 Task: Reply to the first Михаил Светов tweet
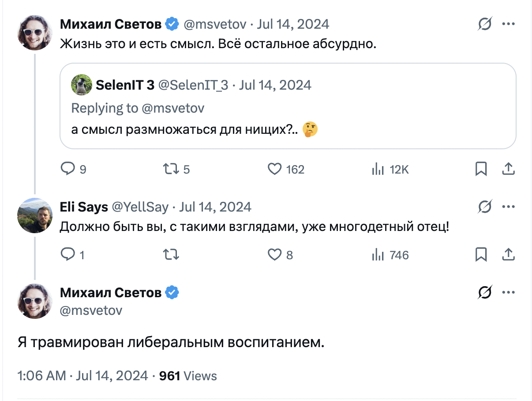click(67, 169)
